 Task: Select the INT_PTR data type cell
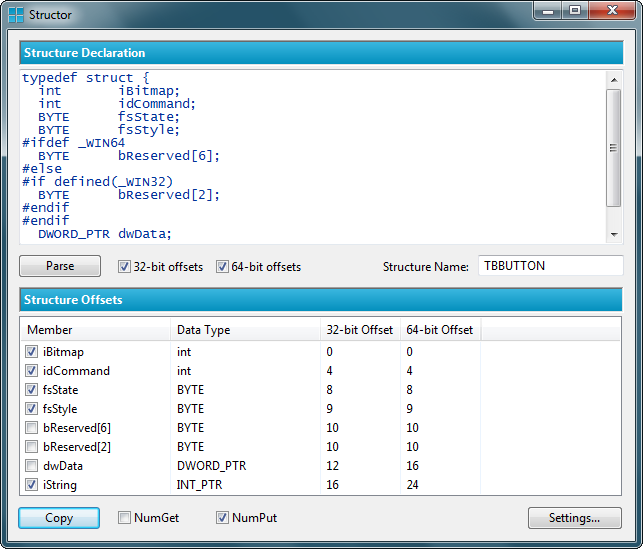199,485
